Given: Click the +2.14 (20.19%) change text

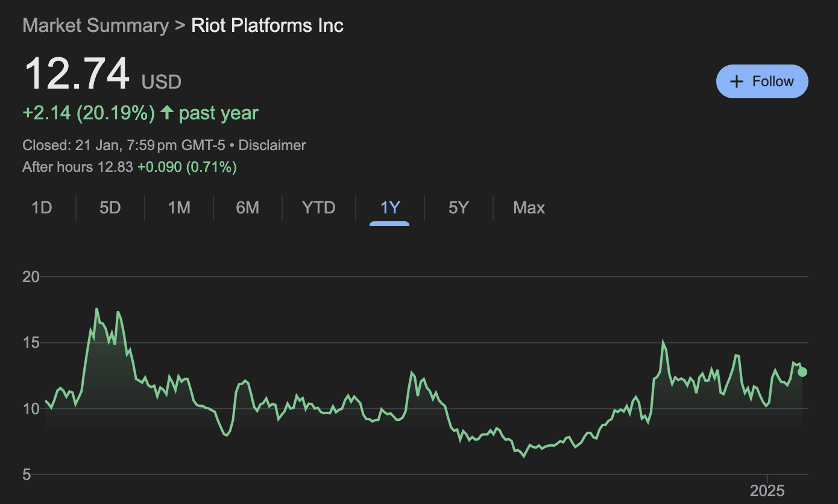Looking at the screenshot, I should pyautogui.click(x=89, y=113).
